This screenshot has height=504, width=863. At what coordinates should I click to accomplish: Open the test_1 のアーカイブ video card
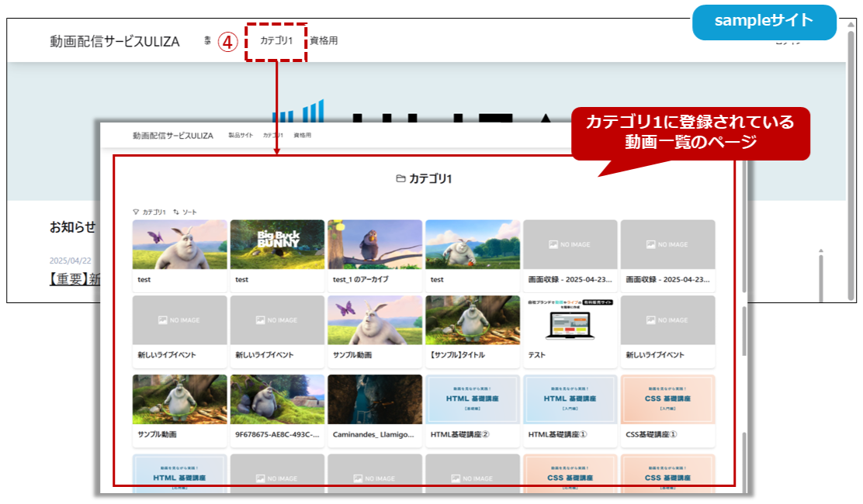(x=375, y=244)
